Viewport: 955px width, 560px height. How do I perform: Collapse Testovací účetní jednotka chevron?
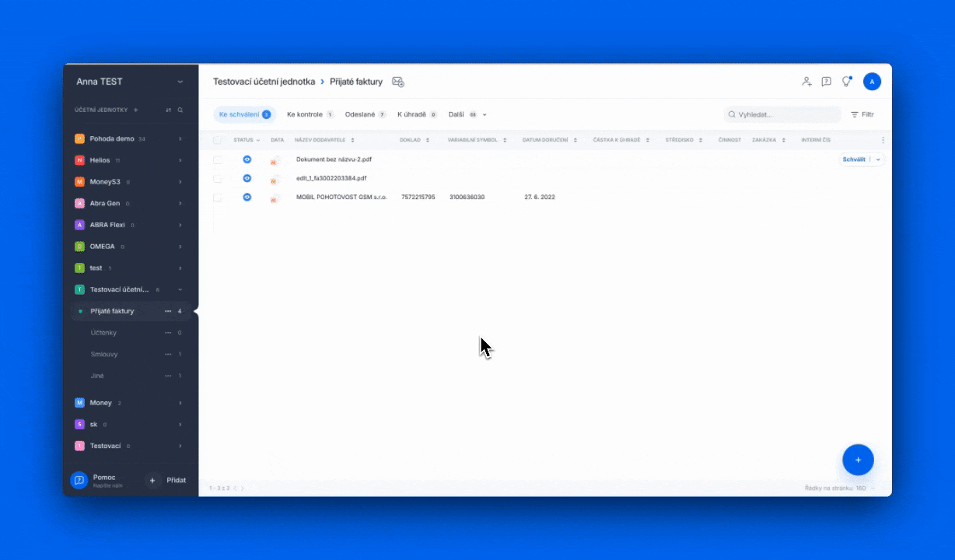coord(180,289)
